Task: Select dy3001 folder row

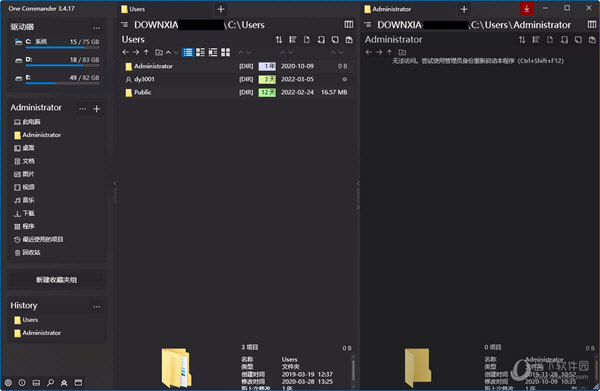Action: [x=236, y=79]
